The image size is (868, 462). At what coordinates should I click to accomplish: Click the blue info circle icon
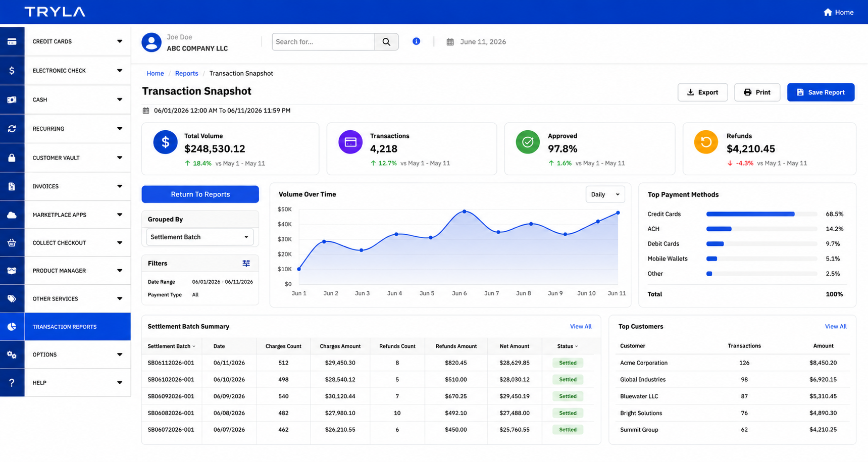click(x=416, y=41)
